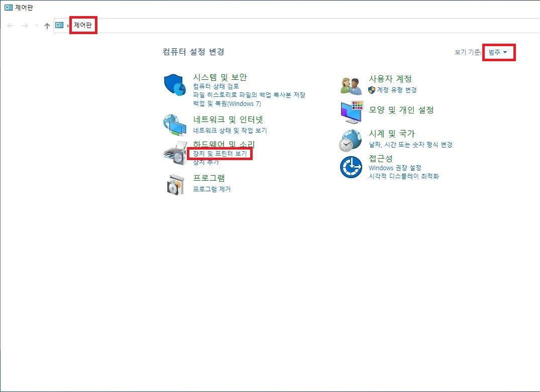540x392 pixels.
Task: Open 네트워크 및 인터넷 category heading
Action: [x=228, y=119]
